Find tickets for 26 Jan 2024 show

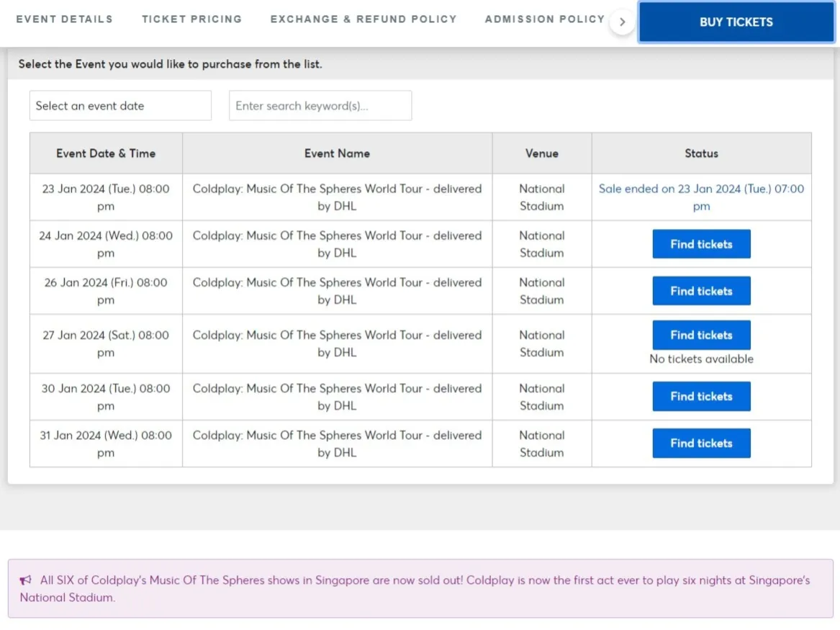coord(701,291)
